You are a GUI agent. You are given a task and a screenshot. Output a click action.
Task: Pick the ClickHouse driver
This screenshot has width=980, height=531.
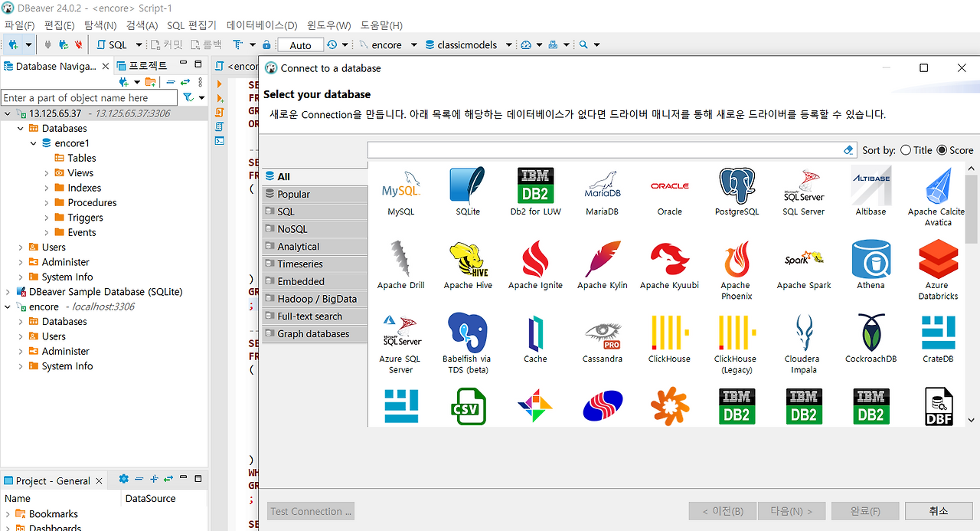click(669, 339)
